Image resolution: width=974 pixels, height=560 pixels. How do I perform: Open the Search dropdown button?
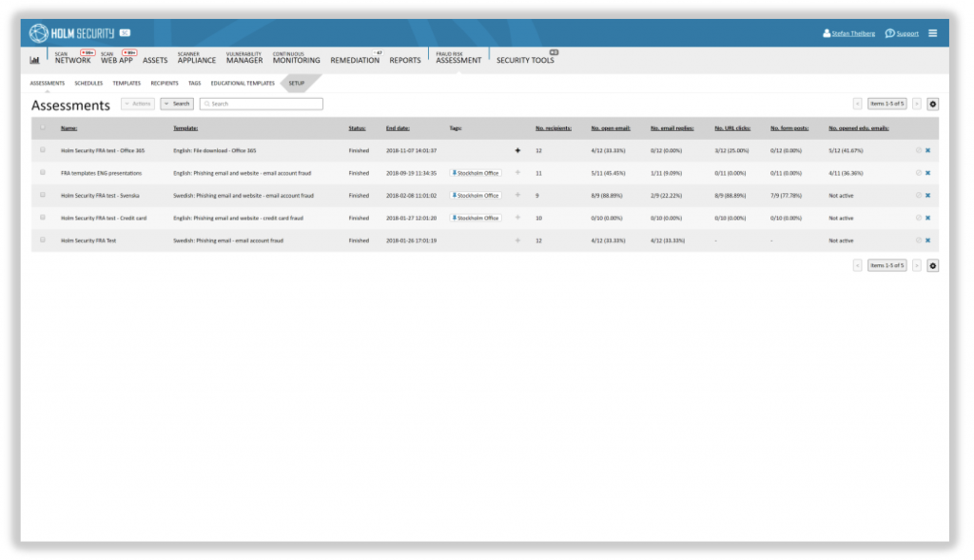[177, 104]
